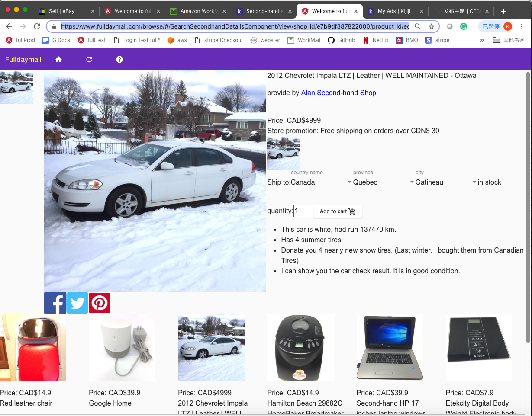Open the Grammarly extension icon

[464, 26]
